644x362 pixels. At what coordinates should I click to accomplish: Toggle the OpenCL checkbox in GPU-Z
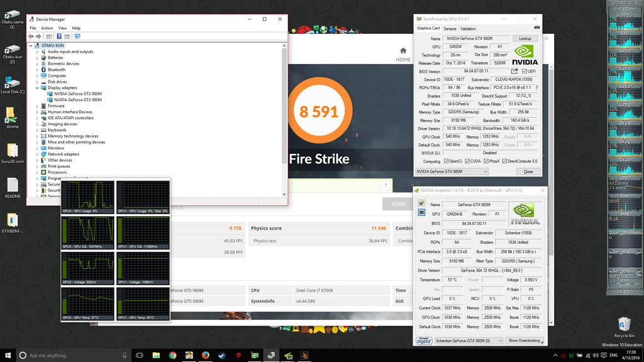(446, 162)
